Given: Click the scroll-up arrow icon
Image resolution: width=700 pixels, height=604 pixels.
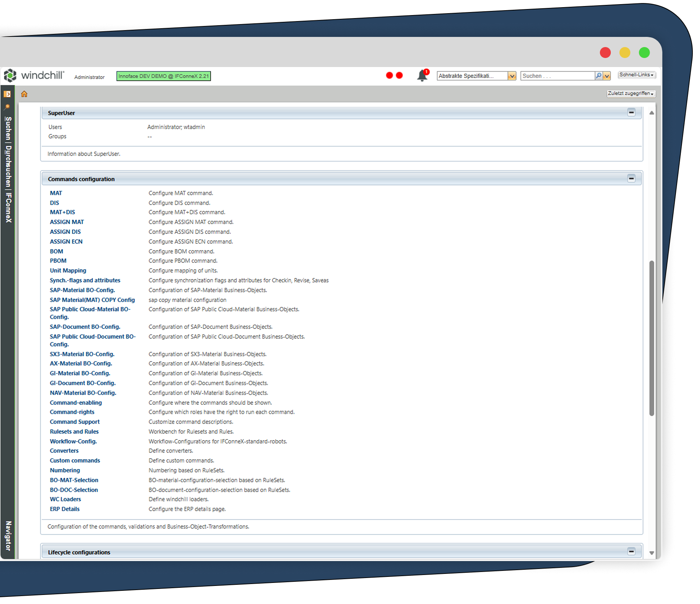Looking at the screenshot, I should coord(651,113).
